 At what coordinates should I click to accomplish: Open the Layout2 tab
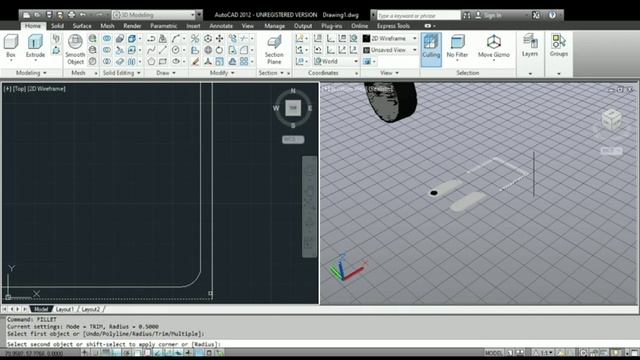tap(90, 309)
